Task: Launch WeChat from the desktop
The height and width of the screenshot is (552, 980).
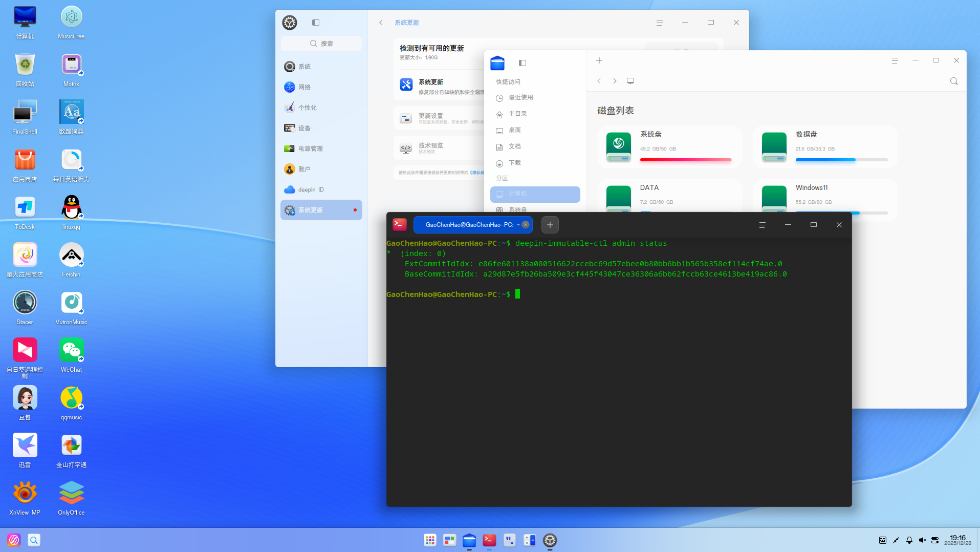Action: click(x=71, y=355)
